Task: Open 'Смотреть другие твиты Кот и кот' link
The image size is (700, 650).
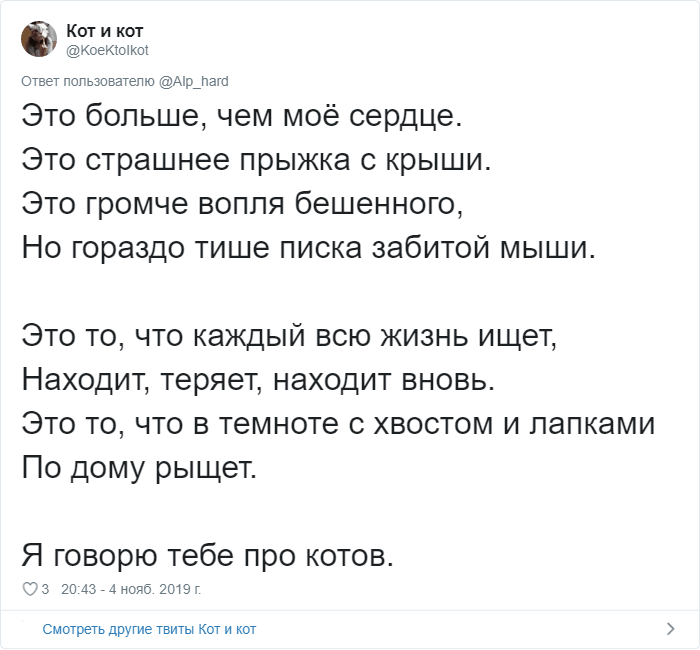Action: [149, 629]
